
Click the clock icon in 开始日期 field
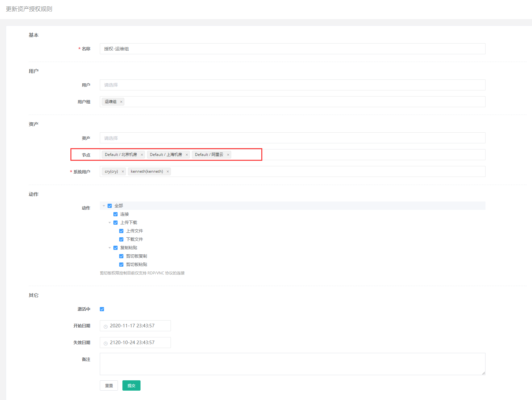pos(106,326)
